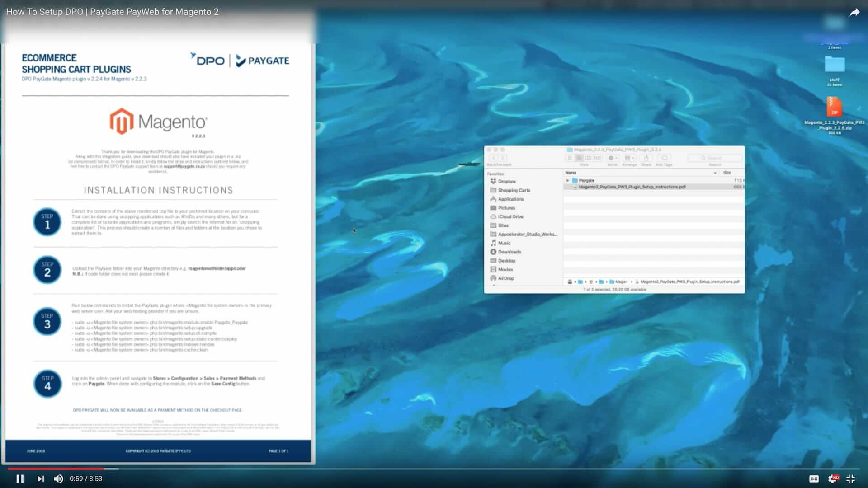
Task: Open Movies in Finder sidebar
Action: [x=501, y=269]
